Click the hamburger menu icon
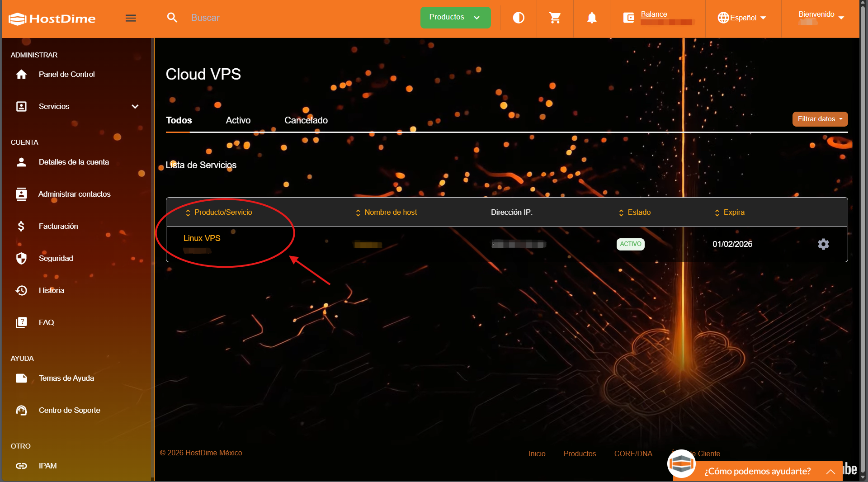The height and width of the screenshot is (482, 868). 131,18
